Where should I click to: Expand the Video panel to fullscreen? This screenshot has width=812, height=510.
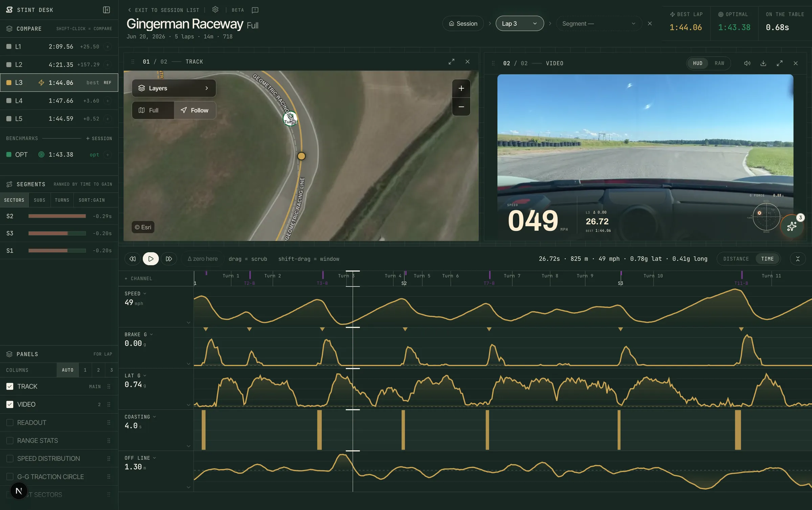780,63
